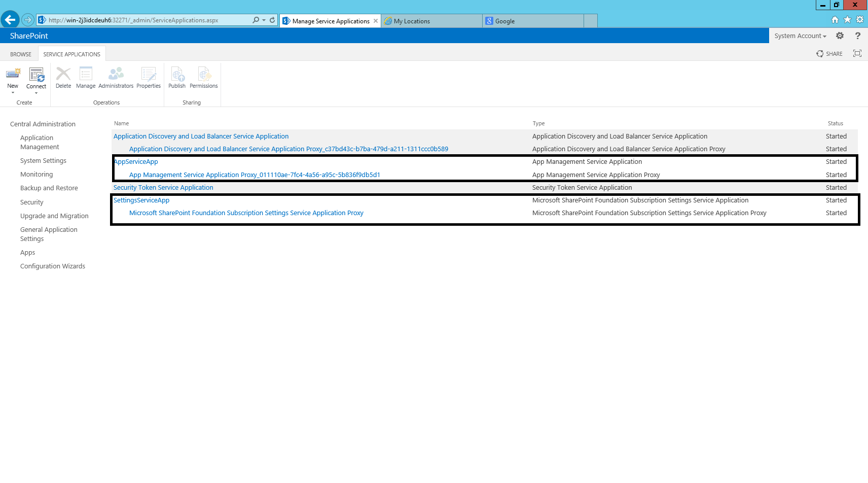Expand the System Account dropdown
The image size is (868, 483).
(x=800, y=36)
